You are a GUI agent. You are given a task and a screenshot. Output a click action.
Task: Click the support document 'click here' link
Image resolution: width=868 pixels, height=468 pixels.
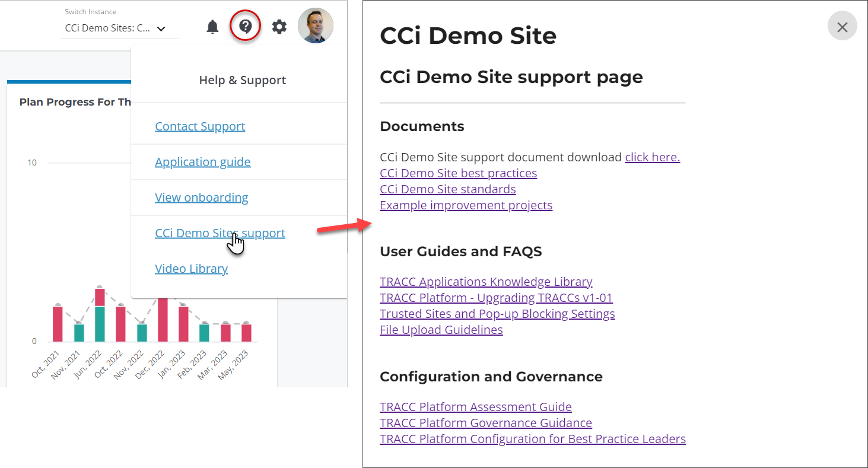coord(652,157)
